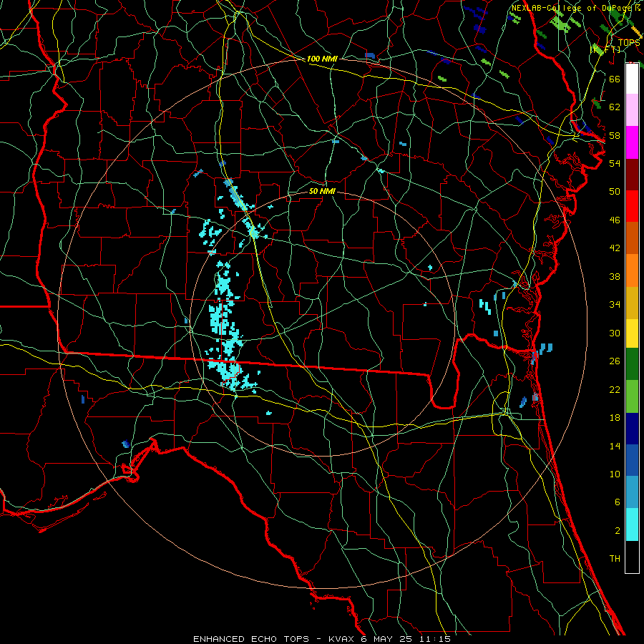Select the magenta swatch in the legend
Viewport: 644px width, 644px height.
coord(632,142)
